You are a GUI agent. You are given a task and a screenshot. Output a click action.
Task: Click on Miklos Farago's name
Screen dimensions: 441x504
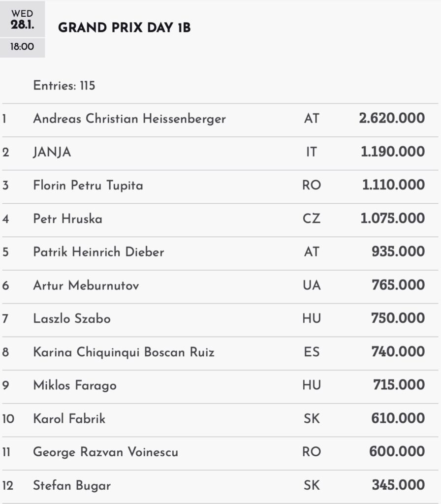pyautogui.click(x=75, y=385)
